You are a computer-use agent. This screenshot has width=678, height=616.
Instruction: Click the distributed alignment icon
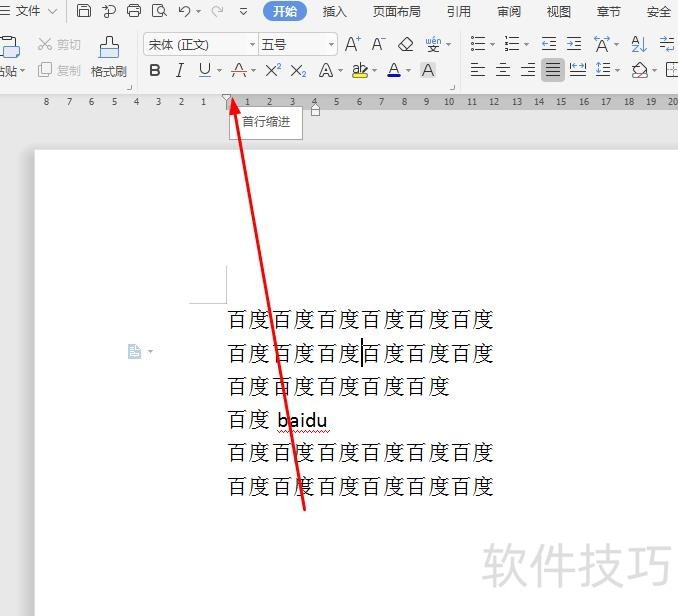pyautogui.click(x=578, y=70)
